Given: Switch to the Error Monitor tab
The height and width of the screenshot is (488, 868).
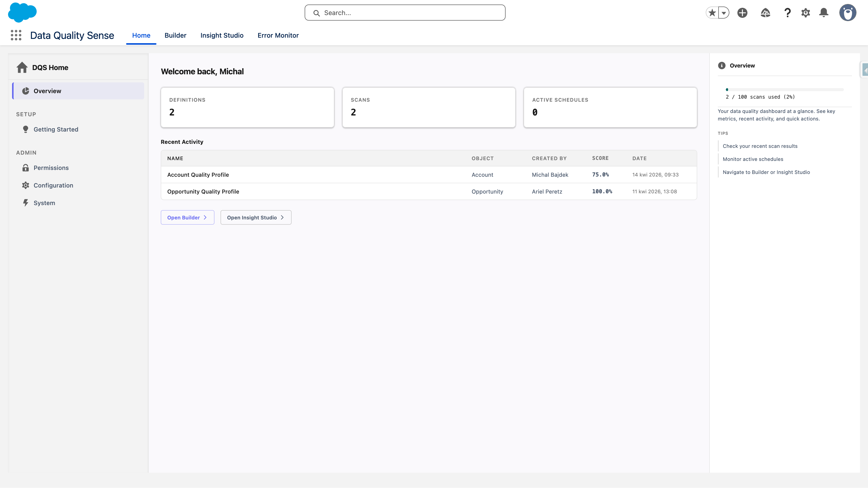Looking at the screenshot, I should (x=278, y=35).
